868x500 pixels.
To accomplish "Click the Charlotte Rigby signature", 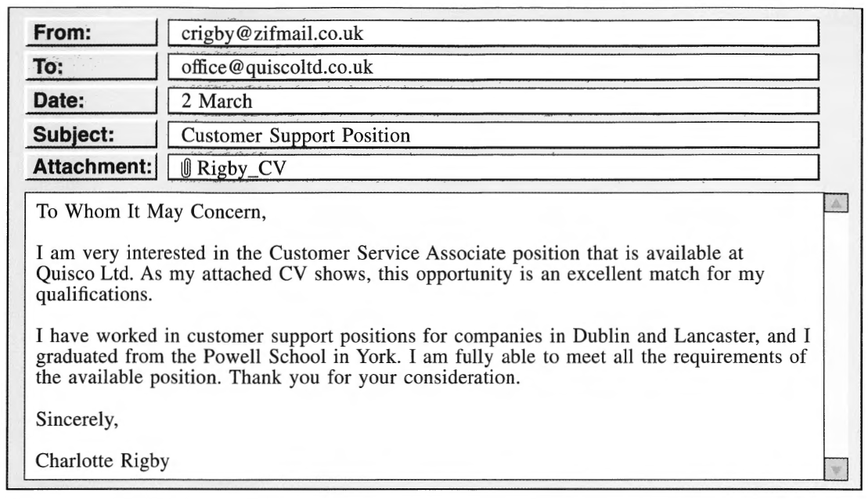I will [103, 461].
